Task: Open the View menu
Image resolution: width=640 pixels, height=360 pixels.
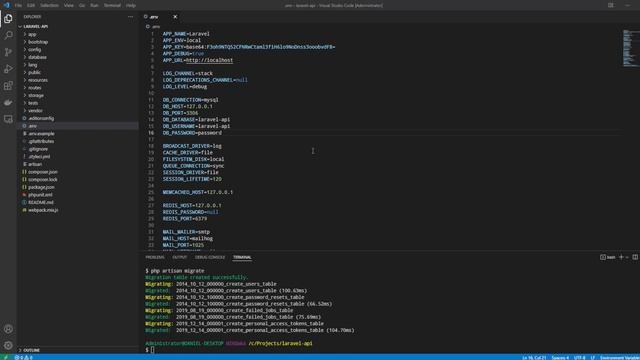Action: pyautogui.click(x=69, y=5)
